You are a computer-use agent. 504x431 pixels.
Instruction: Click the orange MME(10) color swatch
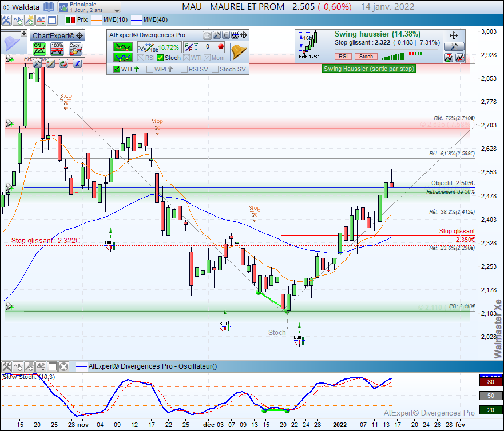pos(97,20)
